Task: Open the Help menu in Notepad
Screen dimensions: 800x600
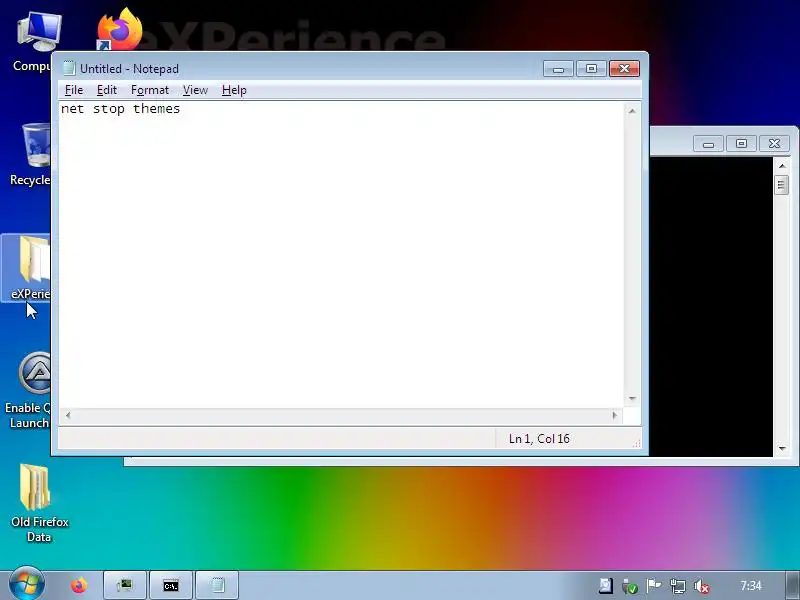Action: click(x=234, y=90)
